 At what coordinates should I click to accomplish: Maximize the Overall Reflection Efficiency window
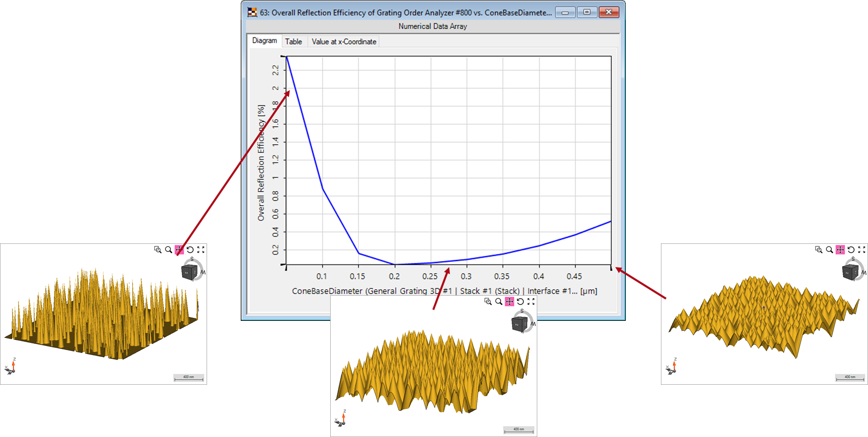pos(587,13)
